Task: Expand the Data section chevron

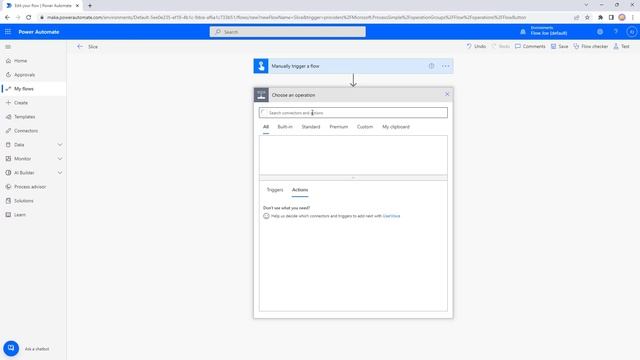Action: coord(60,145)
